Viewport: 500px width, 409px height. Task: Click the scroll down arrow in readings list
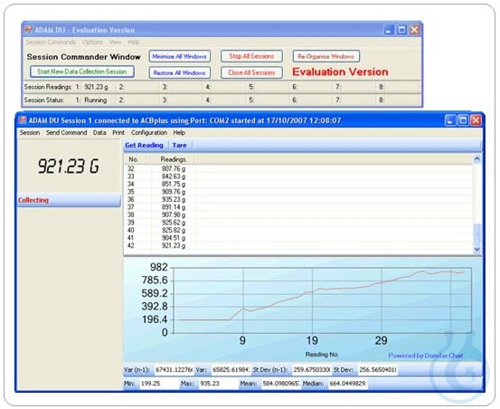(x=477, y=249)
